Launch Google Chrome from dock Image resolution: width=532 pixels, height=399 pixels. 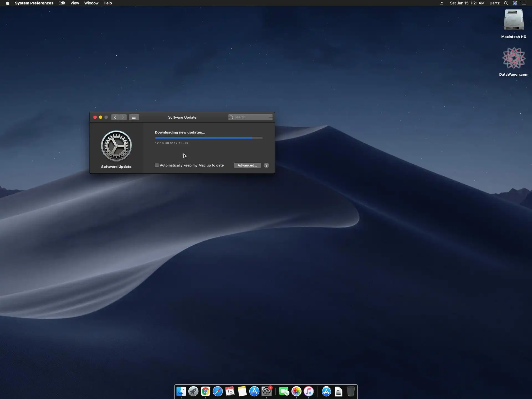tap(205, 391)
